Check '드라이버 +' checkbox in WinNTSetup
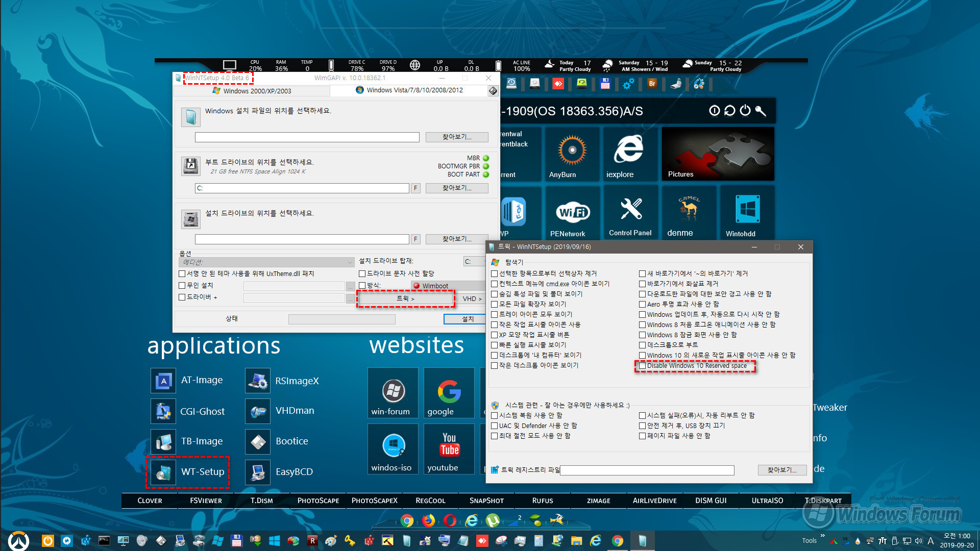Screen dimensions: 980x551 [182, 297]
